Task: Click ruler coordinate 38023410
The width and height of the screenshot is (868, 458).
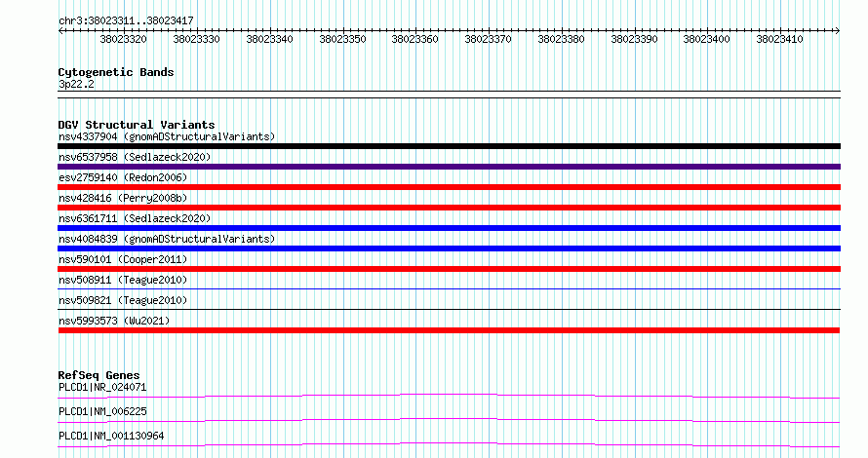Action: click(x=779, y=39)
